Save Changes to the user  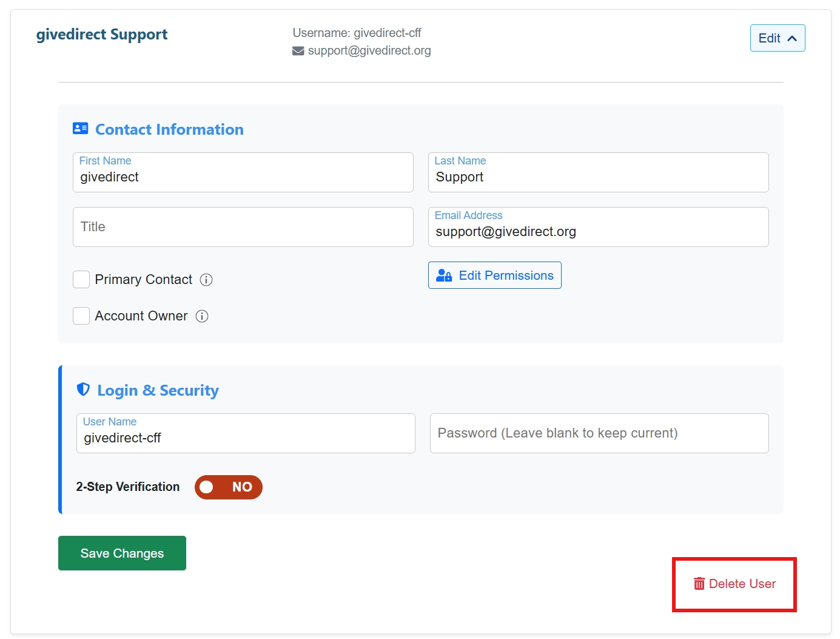pos(122,553)
